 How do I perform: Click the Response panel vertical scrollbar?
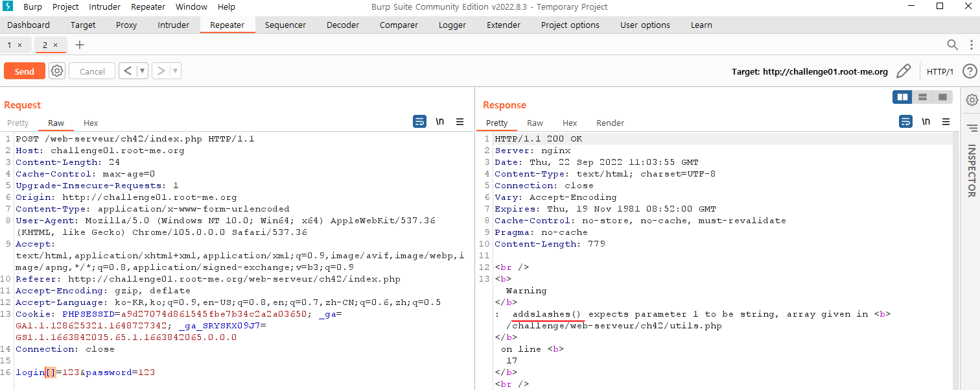click(956, 261)
